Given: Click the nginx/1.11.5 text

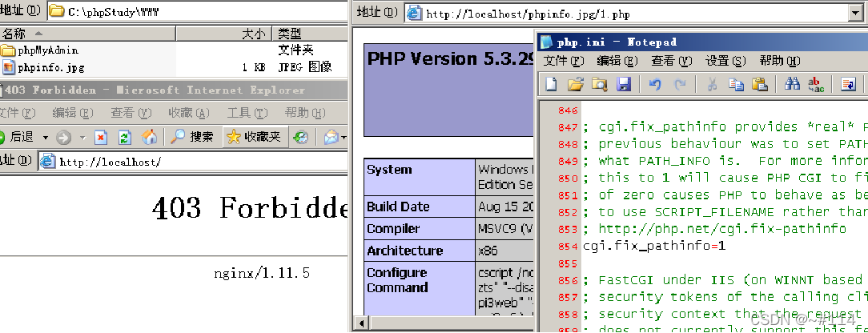Looking at the screenshot, I should pyautogui.click(x=262, y=273).
